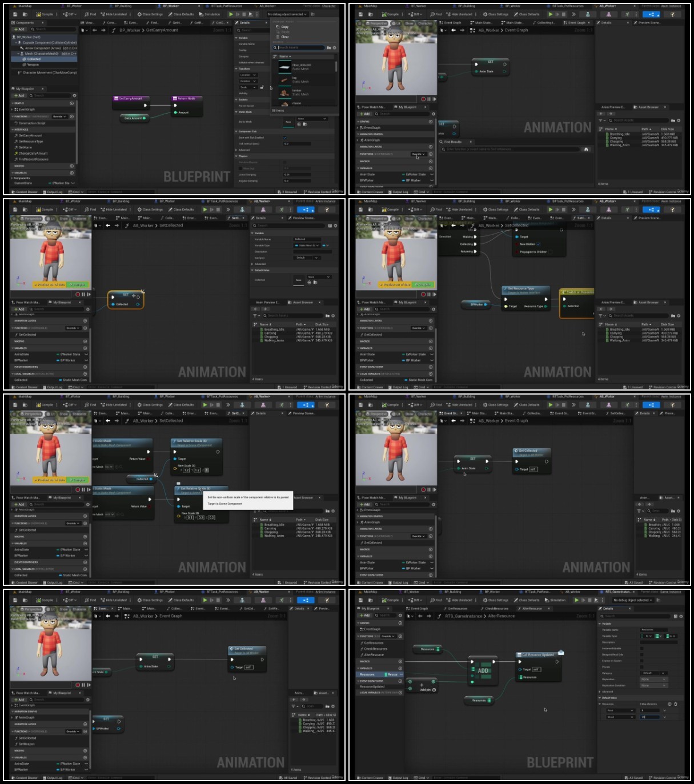Choose Copy in the asset picker menu

(x=284, y=26)
